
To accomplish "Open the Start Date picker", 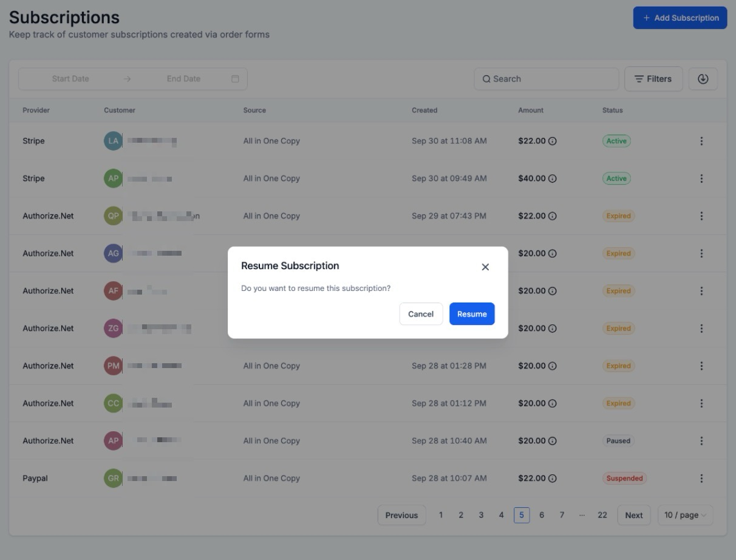I will 70,79.
